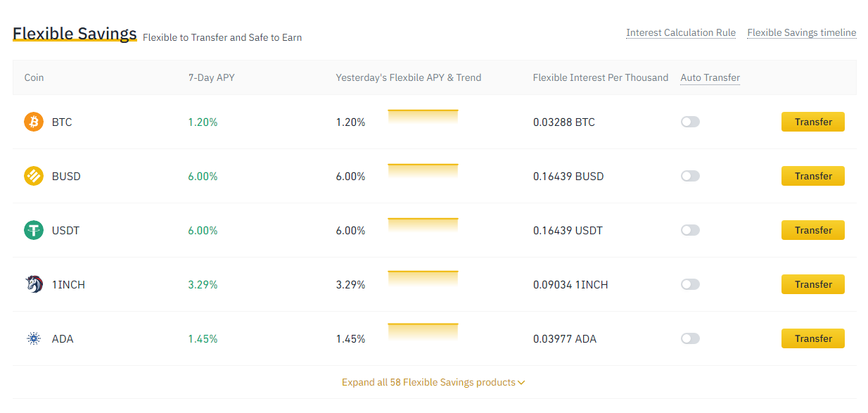Switch on Auto Transfer for 1INCH

coord(690,284)
